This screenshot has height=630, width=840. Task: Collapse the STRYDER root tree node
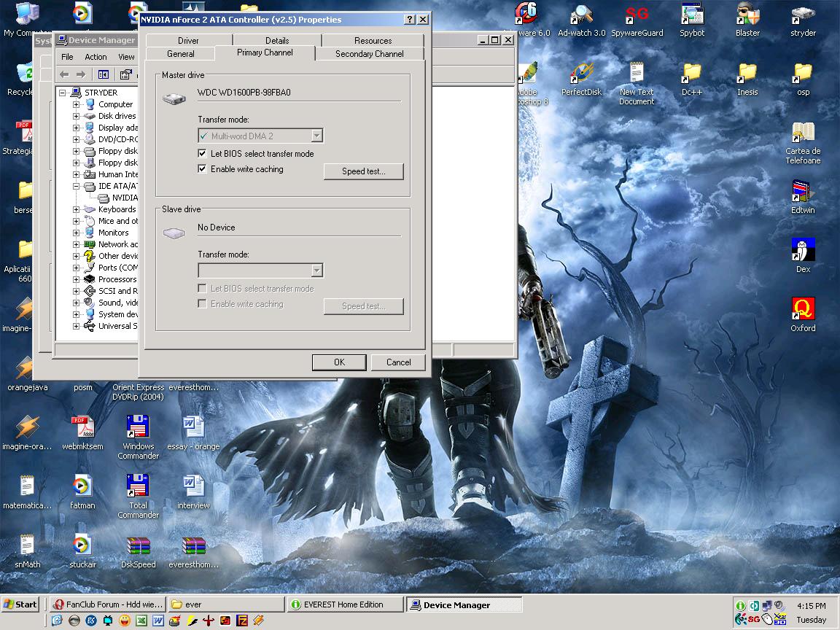coord(62,93)
